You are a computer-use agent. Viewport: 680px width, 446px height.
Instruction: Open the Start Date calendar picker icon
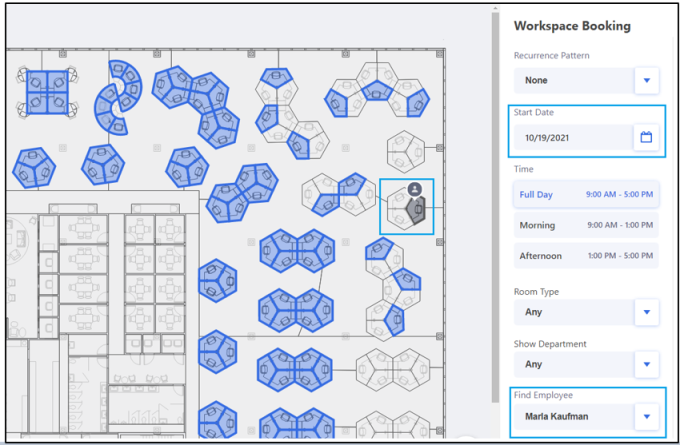click(x=646, y=137)
